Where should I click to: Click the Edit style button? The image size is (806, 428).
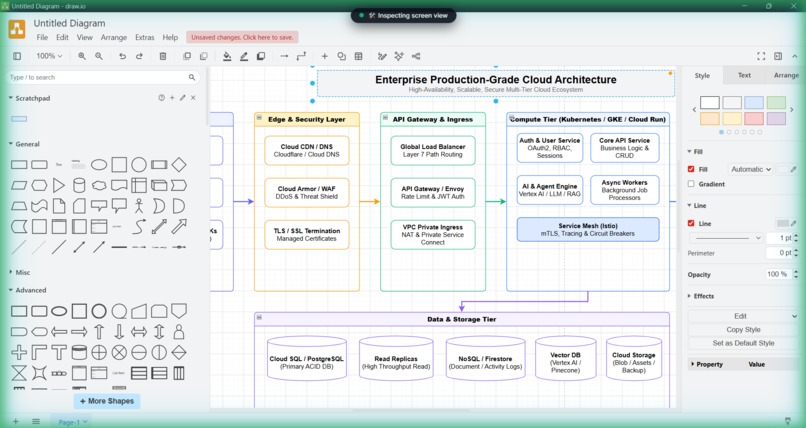tap(740, 316)
